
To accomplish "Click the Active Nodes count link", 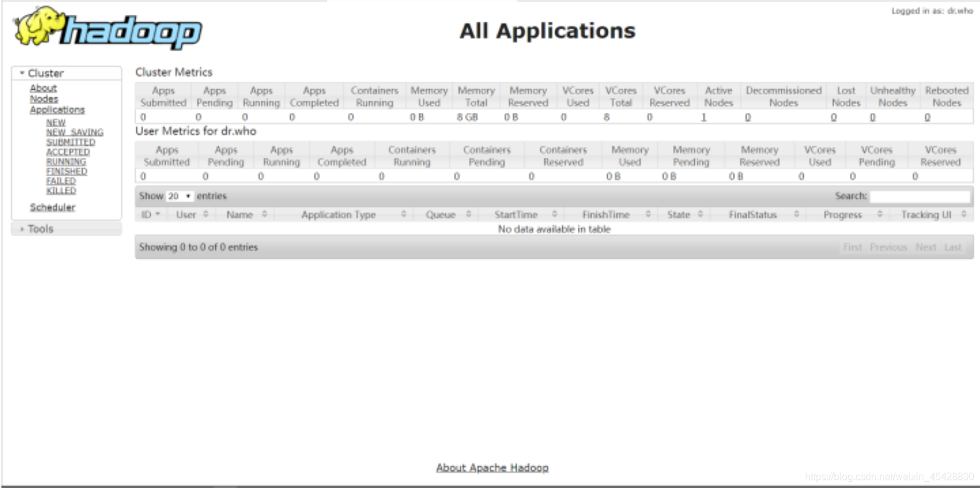I will coord(704,117).
